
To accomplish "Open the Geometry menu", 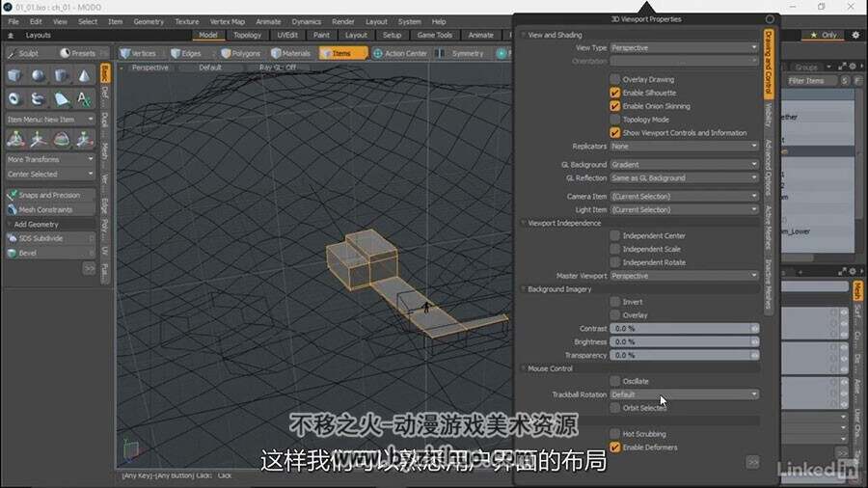I will 149,21.
